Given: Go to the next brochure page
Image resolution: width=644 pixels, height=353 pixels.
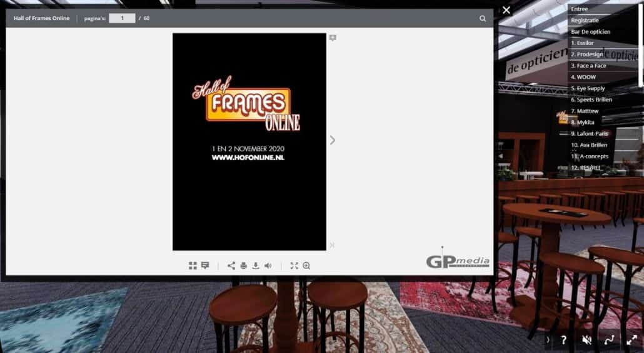Looking at the screenshot, I should tap(333, 141).
